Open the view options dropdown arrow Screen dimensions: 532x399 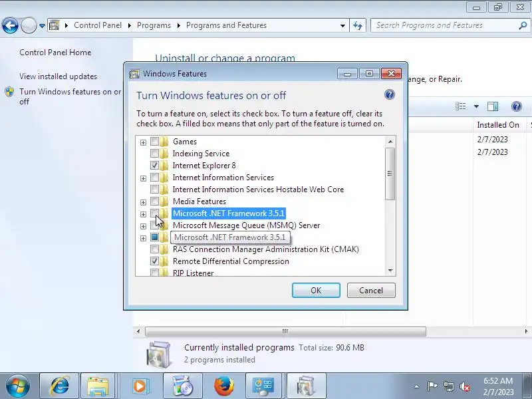click(476, 106)
